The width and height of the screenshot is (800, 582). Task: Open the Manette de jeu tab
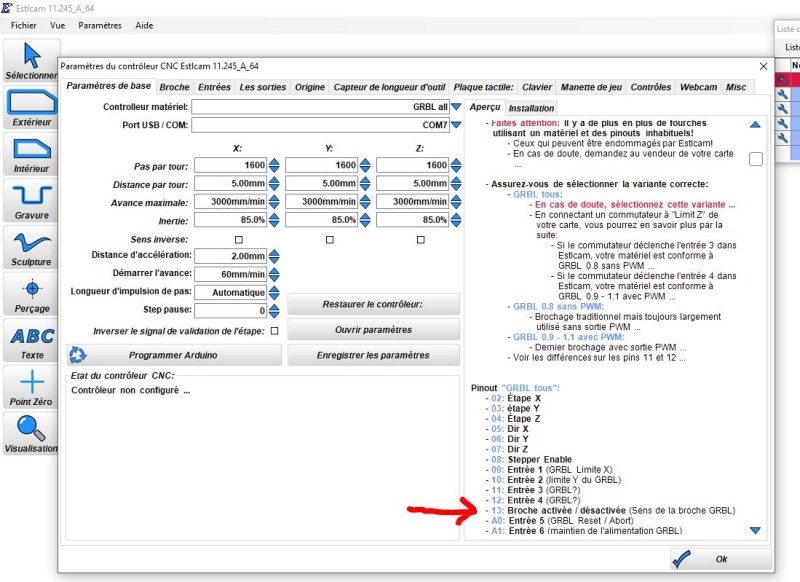[591, 87]
